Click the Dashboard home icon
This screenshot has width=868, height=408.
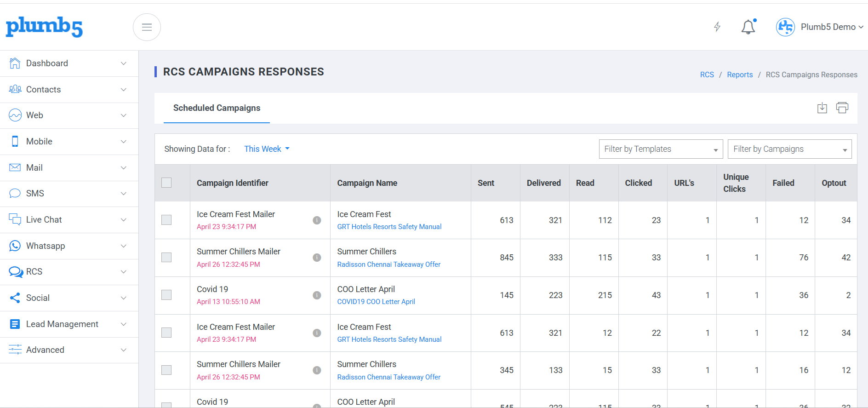coord(15,63)
